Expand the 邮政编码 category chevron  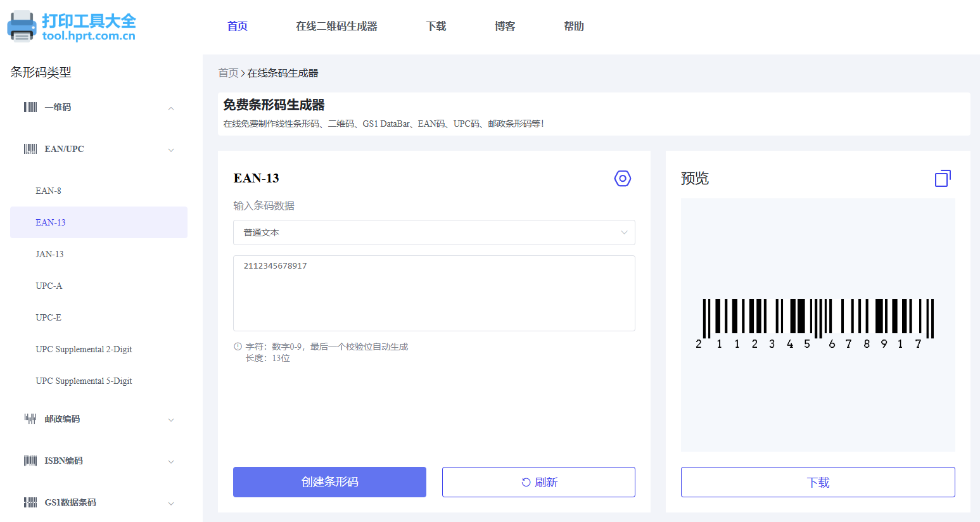[171, 420]
